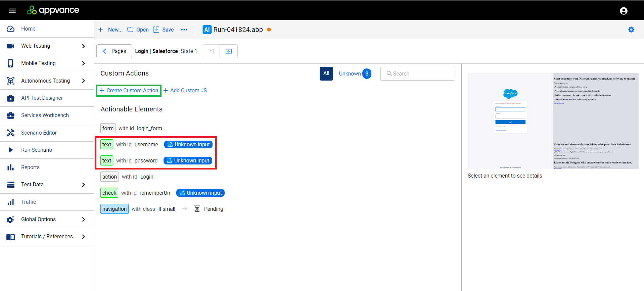Click Unknown input for rememberUn
Image resolution: width=644 pixels, height=291 pixels.
point(200,193)
